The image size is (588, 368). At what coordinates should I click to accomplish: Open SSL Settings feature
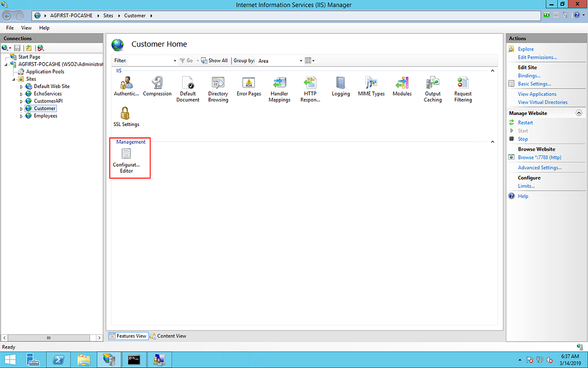pos(126,117)
